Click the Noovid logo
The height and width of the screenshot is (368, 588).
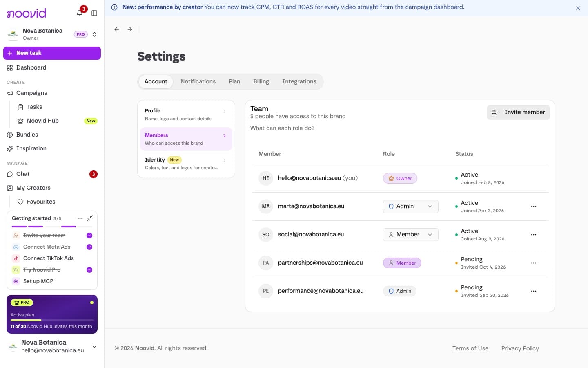click(27, 13)
